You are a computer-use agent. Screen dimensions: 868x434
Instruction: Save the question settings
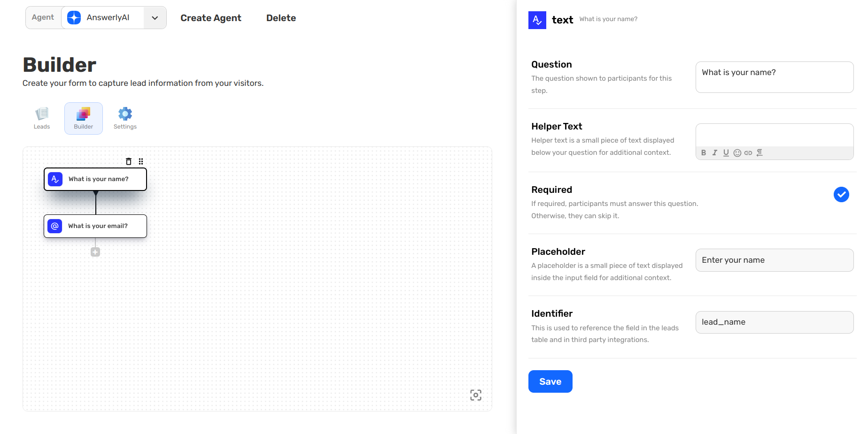[550, 381]
